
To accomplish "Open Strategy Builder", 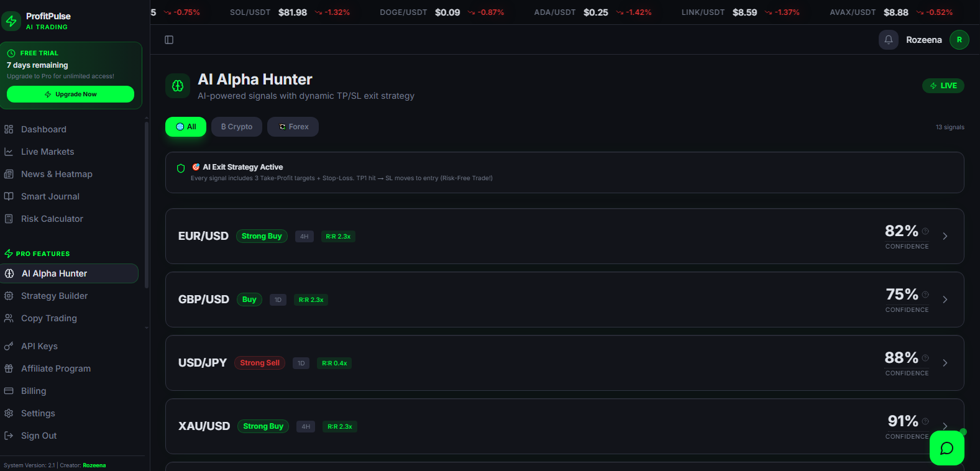I will tap(70, 296).
